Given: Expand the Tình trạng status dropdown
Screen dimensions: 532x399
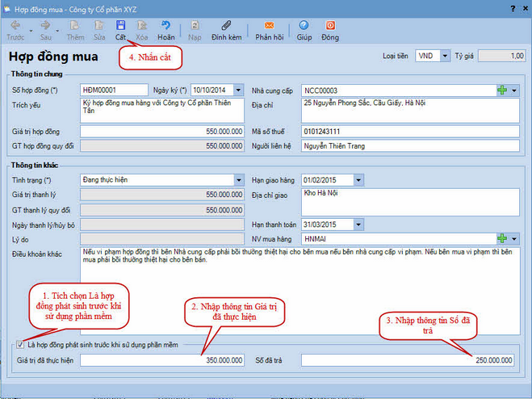Looking at the screenshot, I should click(238, 180).
